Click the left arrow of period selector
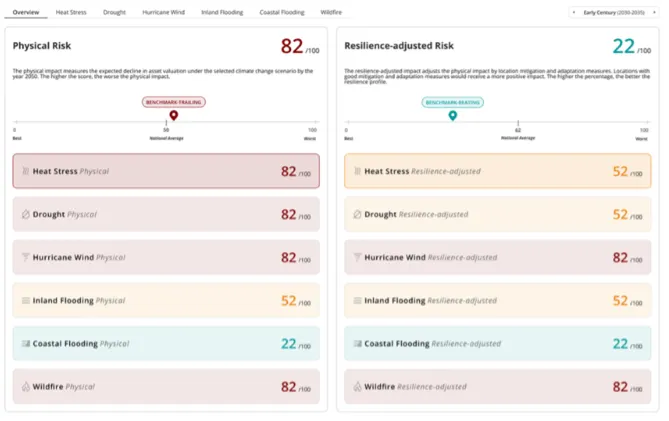 tap(574, 12)
